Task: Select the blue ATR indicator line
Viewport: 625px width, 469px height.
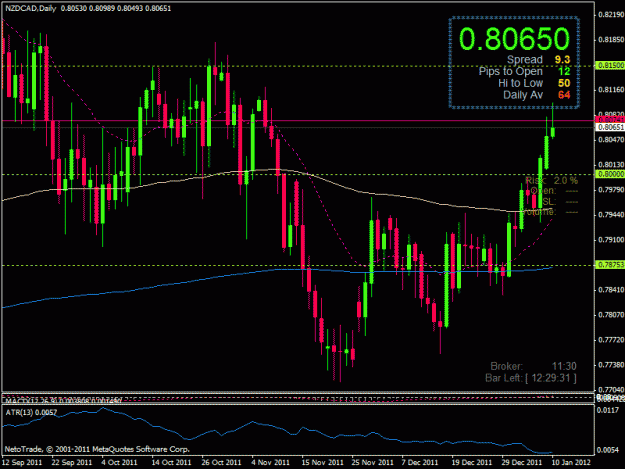Action: point(279,428)
